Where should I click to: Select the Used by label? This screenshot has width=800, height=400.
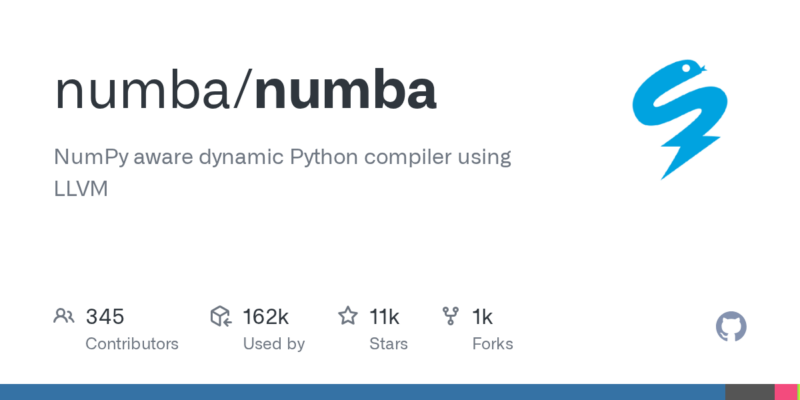click(274, 344)
